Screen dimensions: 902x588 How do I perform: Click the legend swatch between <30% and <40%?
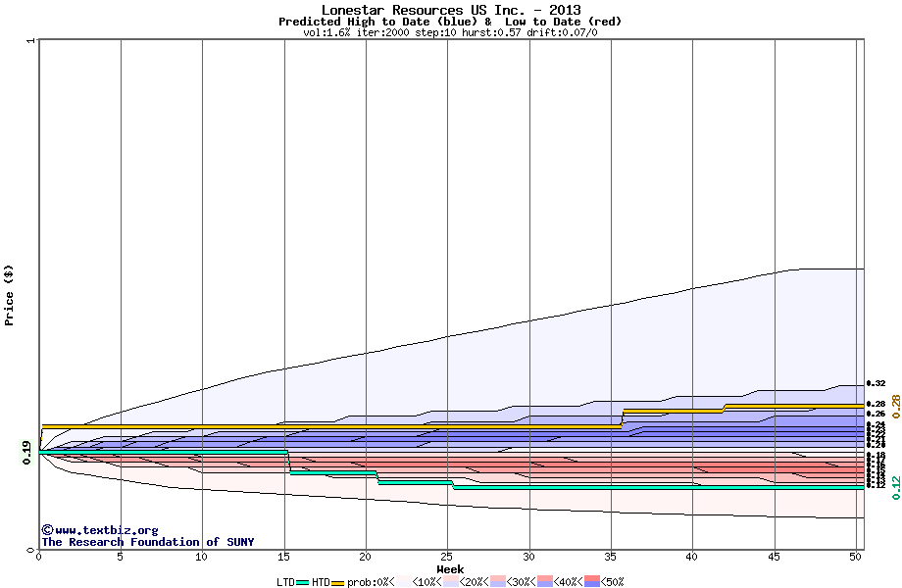(x=545, y=582)
